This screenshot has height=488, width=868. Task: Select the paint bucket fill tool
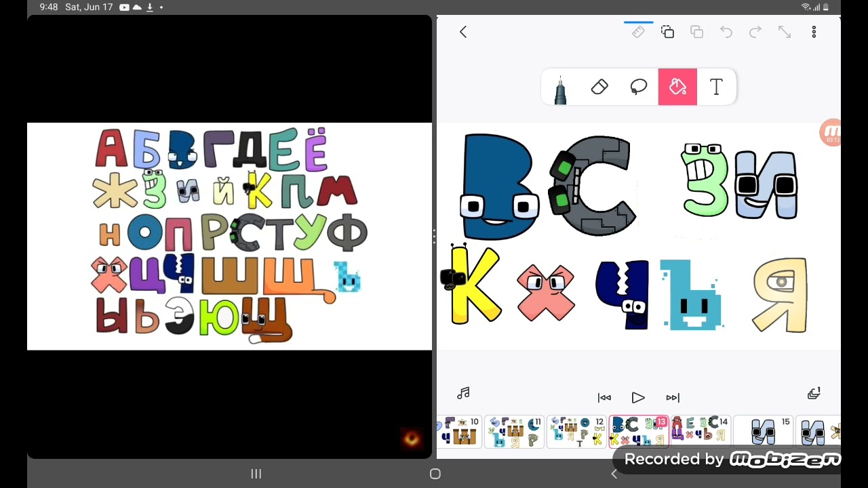point(677,87)
